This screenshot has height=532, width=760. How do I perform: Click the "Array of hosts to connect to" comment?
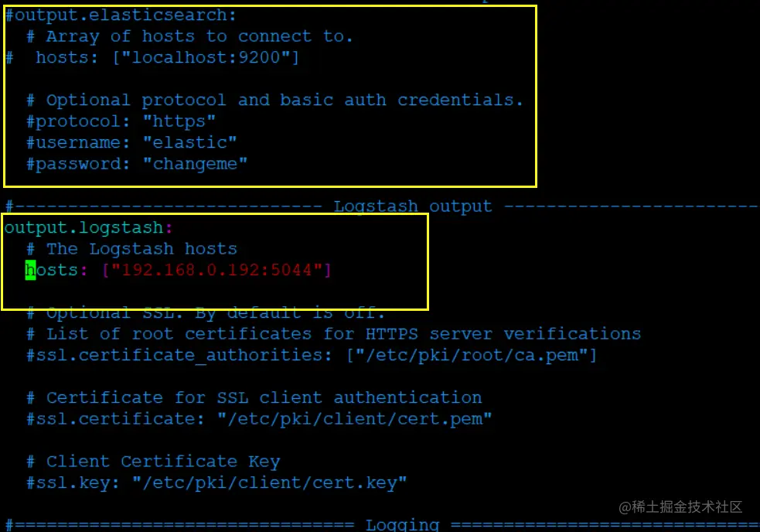click(x=189, y=36)
